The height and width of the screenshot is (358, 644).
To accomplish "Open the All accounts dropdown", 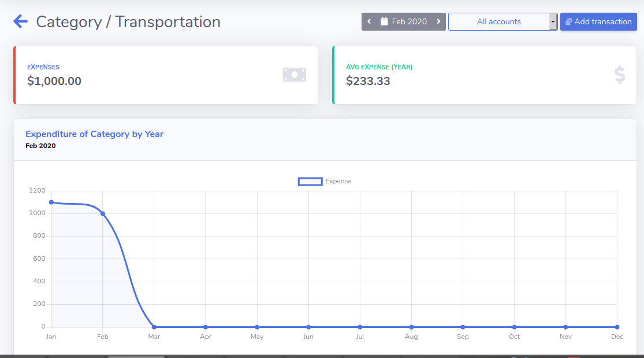I will point(498,22).
